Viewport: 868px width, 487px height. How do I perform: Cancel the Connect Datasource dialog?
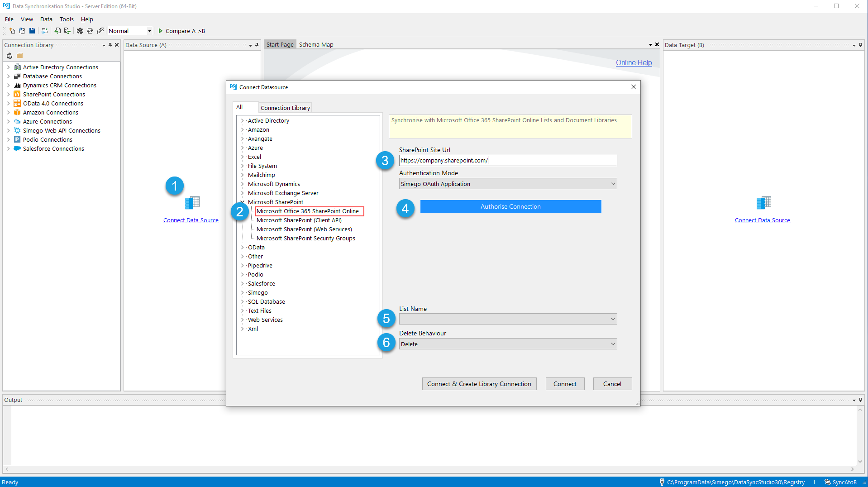tap(612, 384)
